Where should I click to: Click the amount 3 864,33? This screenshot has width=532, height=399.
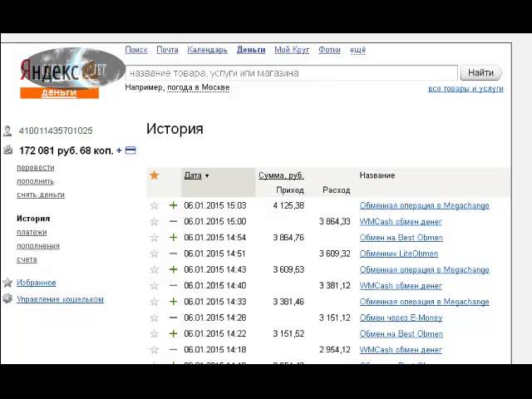pyautogui.click(x=334, y=222)
